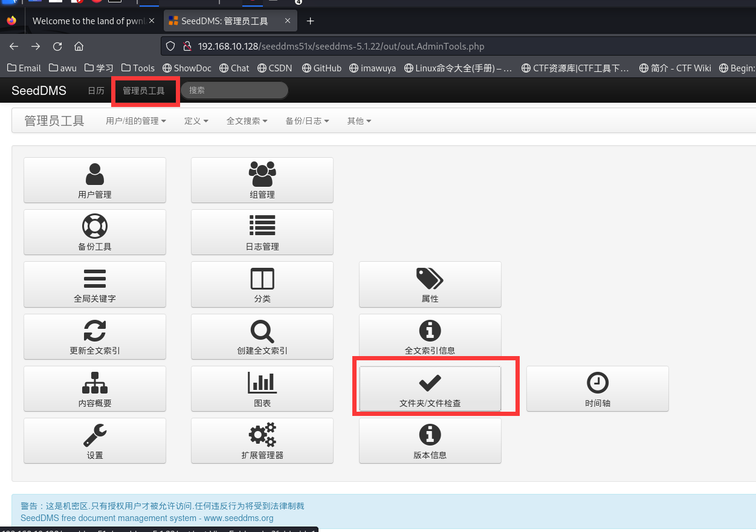Image resolution: width=756 pixels, height=532 pixels.
Task: Click the Firefox logo icon
Action: tap(11, 21)
